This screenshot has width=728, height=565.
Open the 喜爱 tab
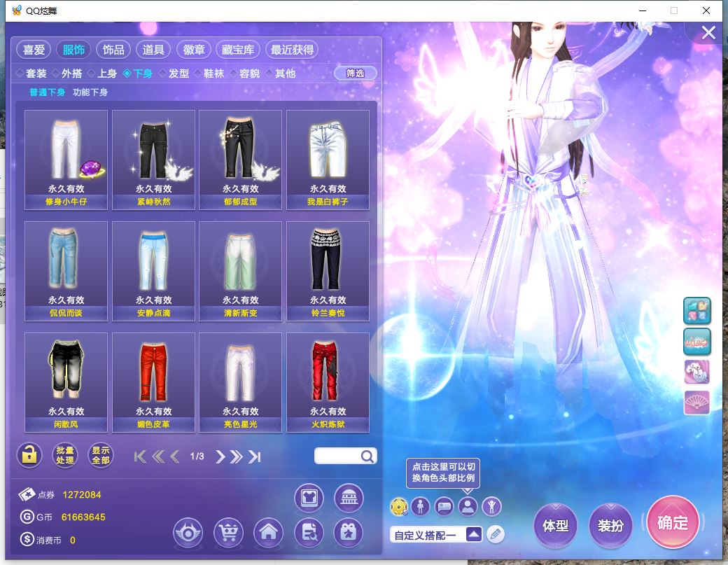(x=34, y=50)
